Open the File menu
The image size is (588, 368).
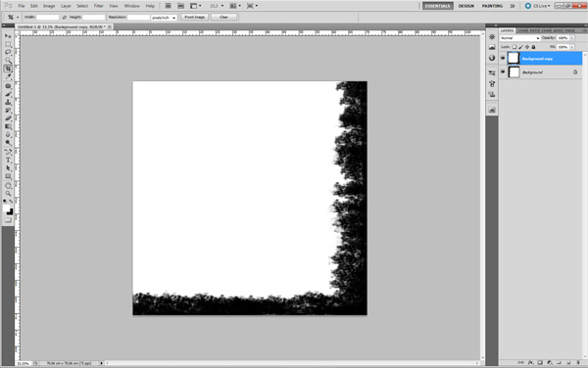click(22, 6)
